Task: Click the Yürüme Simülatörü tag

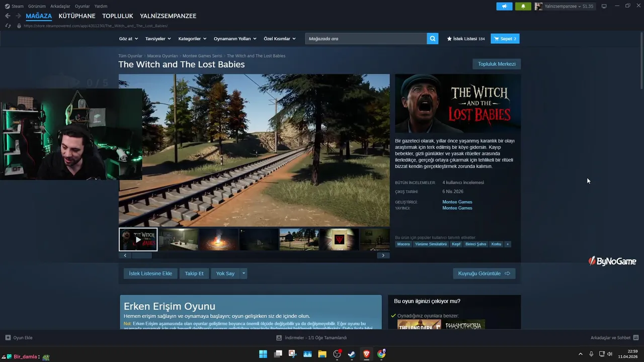Action: point(431,244)
